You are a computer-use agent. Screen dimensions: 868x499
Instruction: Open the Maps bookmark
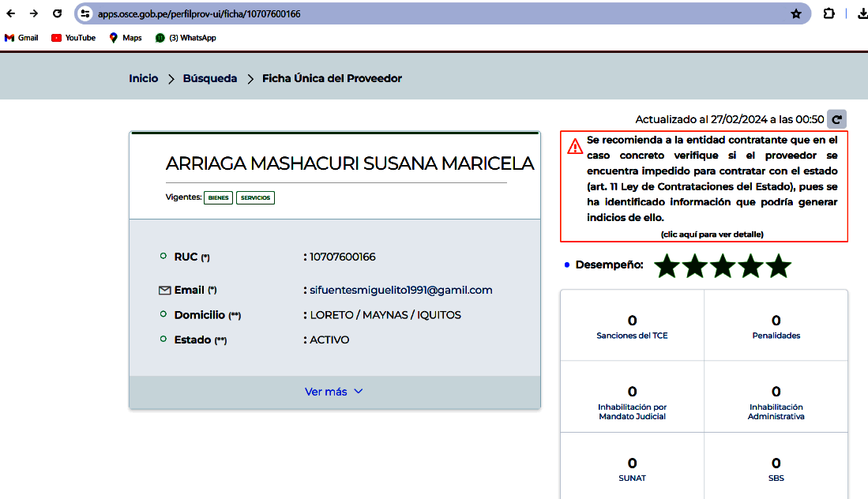126,37
